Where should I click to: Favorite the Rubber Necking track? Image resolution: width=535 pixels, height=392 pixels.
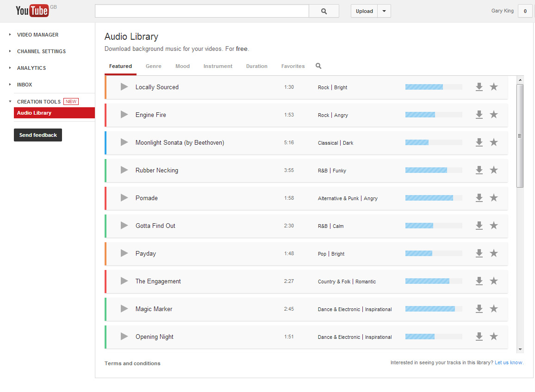pos(494,170)
